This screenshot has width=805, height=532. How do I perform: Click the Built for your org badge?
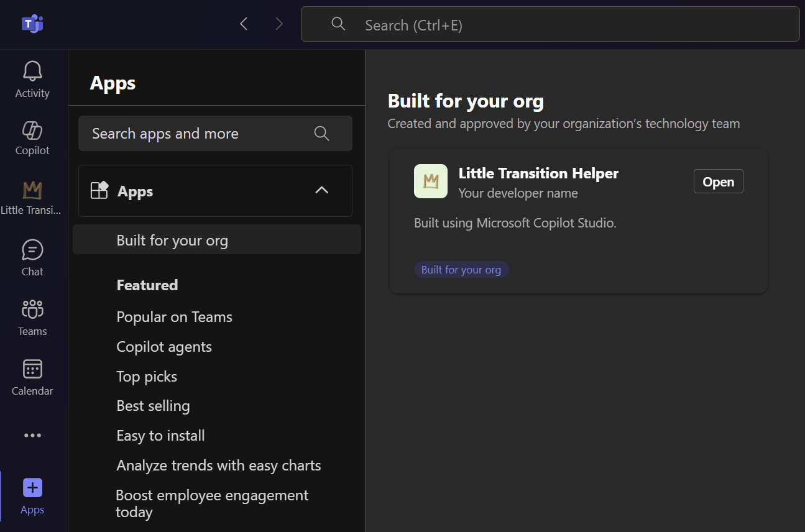(x=461, y=269)
